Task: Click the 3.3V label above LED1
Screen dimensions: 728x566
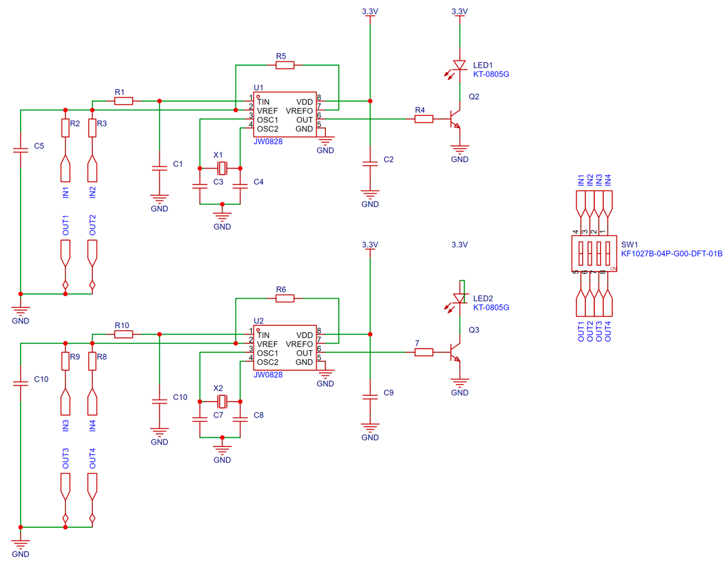Action: coord(460,11)
